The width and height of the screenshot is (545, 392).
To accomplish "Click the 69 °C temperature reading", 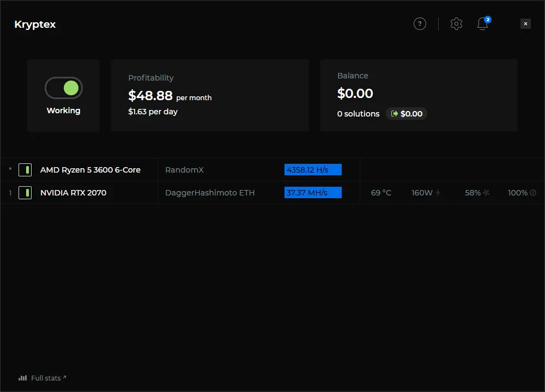I will pos(381,192).
